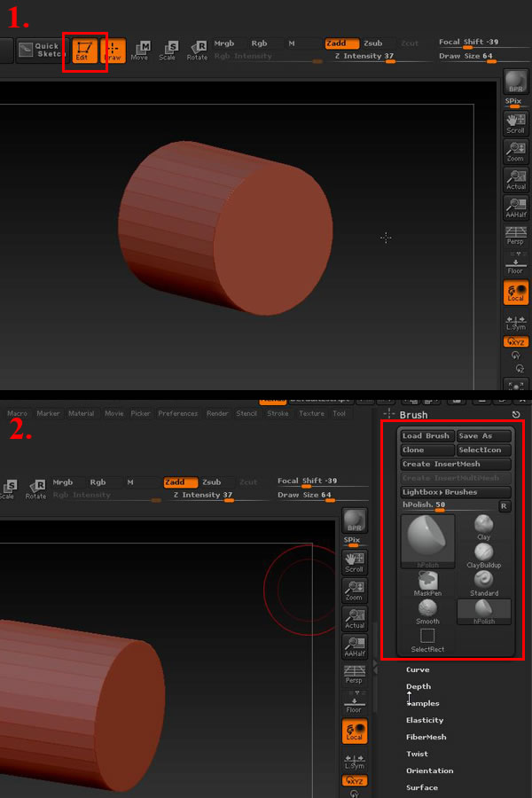532x798 pixels.
Task: Choose the SelectRect brush
Action: (427, 640)
